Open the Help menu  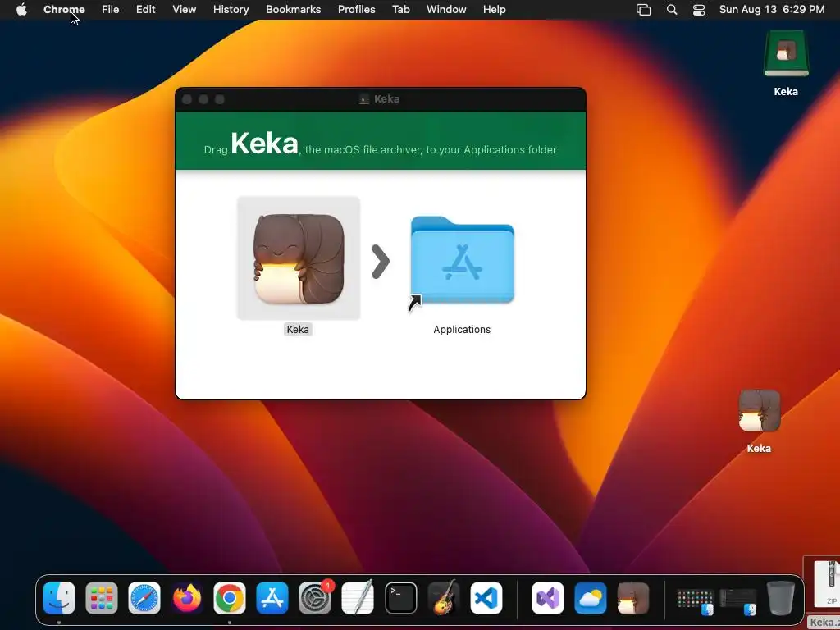point(494,9)
